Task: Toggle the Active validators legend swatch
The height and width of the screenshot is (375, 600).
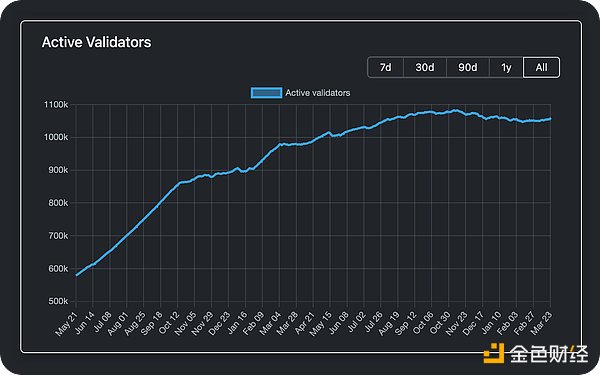Action: [266, 93]
